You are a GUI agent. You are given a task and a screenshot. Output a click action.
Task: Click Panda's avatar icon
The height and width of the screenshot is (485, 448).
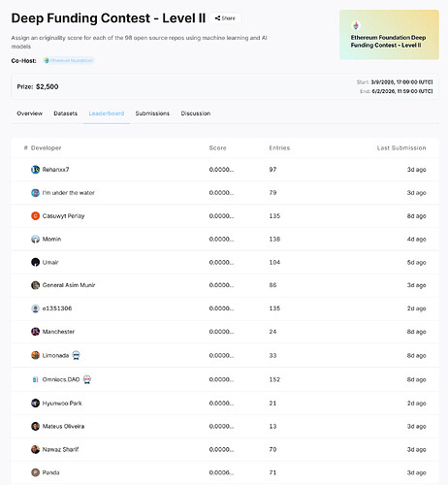[35, 472]
